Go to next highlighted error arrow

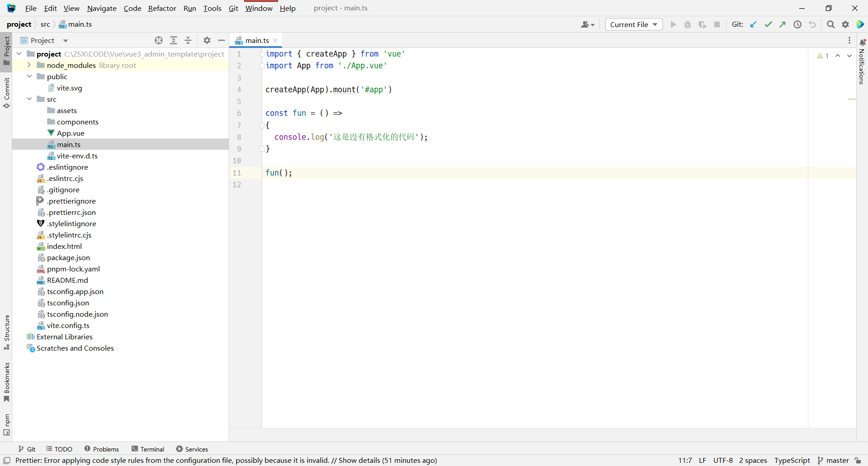point(849,56)
